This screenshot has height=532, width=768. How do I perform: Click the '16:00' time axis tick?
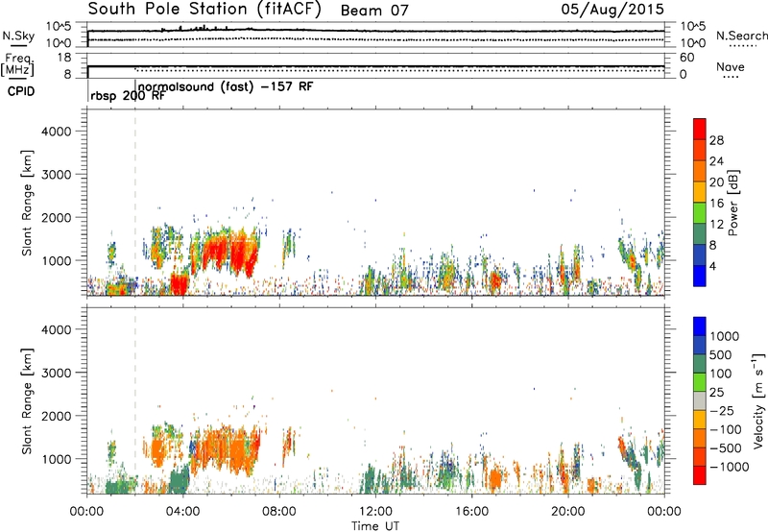point(471,512)
